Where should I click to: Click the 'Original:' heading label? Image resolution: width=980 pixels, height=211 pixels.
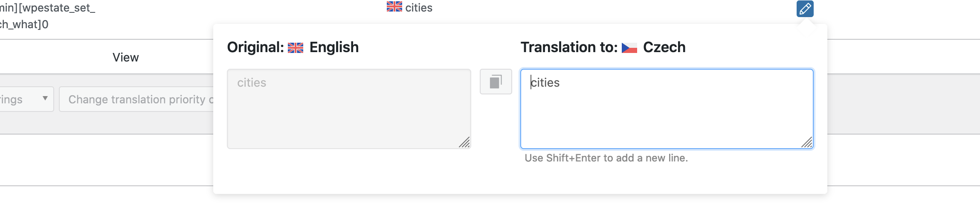[x=255, y=47]
